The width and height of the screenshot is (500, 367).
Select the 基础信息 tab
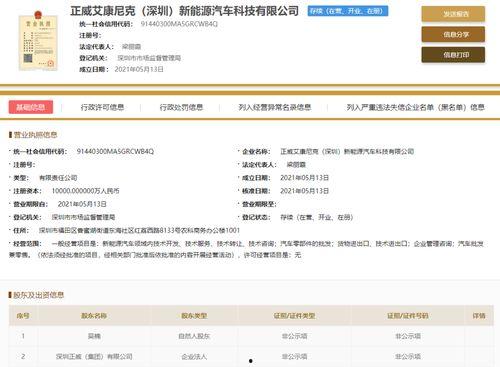[x=31, y=107]
